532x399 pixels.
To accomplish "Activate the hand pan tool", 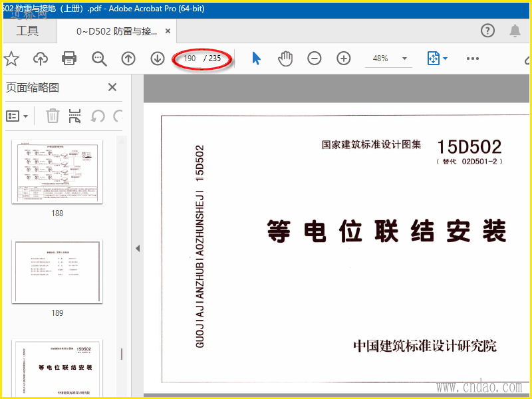I will click(285, 59).
